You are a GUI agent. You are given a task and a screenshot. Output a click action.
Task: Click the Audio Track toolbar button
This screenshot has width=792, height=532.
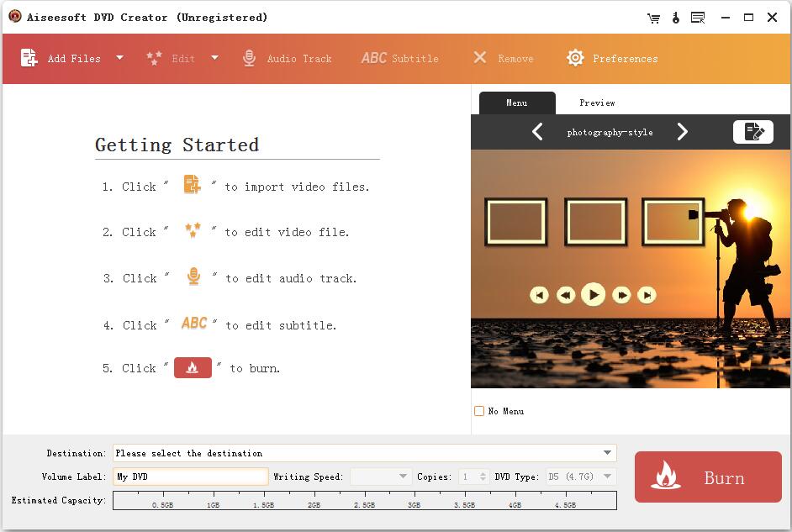click(287, 58)
